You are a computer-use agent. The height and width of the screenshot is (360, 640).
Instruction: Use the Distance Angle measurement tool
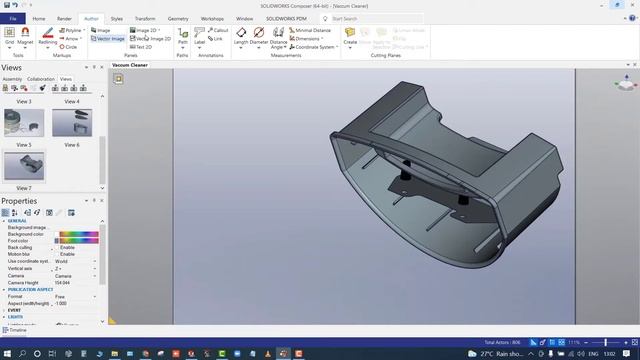point(278,38)
